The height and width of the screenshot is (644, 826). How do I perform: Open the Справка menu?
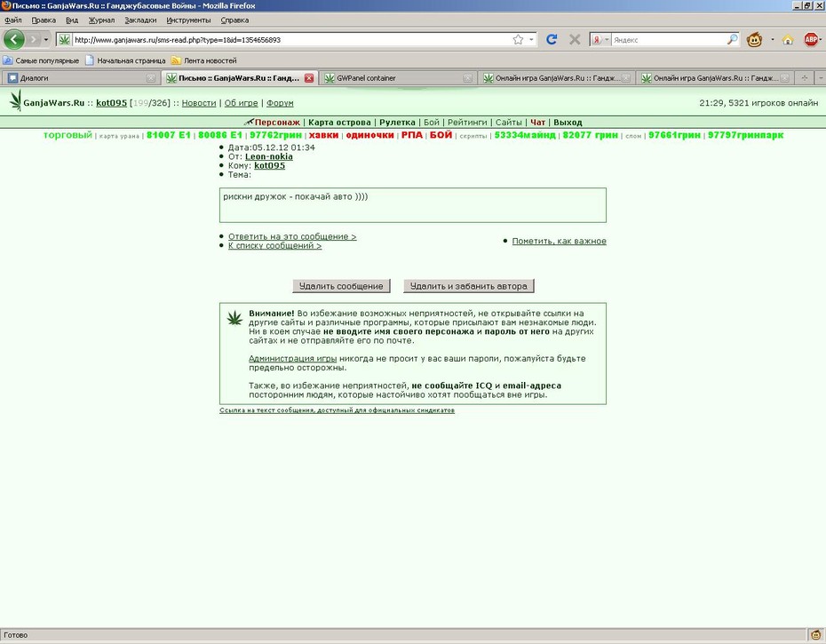pos(234,20)
